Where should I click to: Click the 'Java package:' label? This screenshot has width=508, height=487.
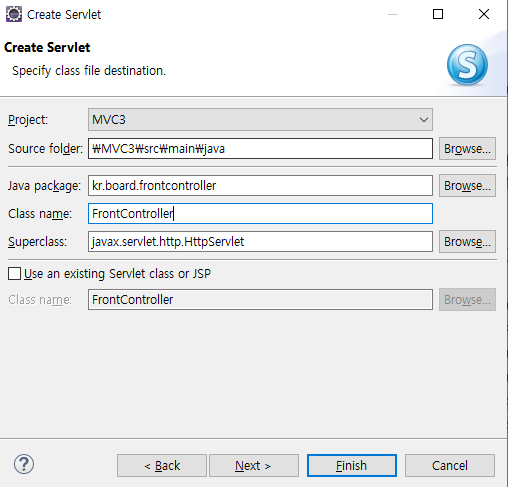[x=44, y=186]
